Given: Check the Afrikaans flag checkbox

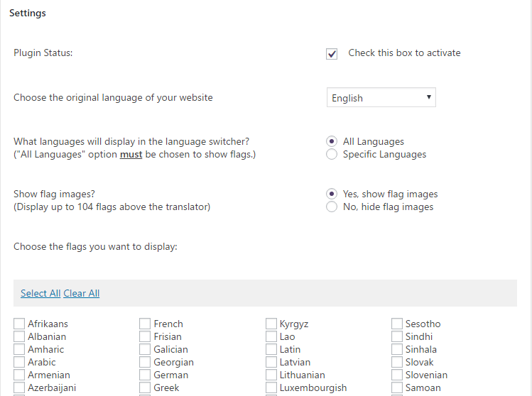Looking at the screenshot, I should coord(19,324).
